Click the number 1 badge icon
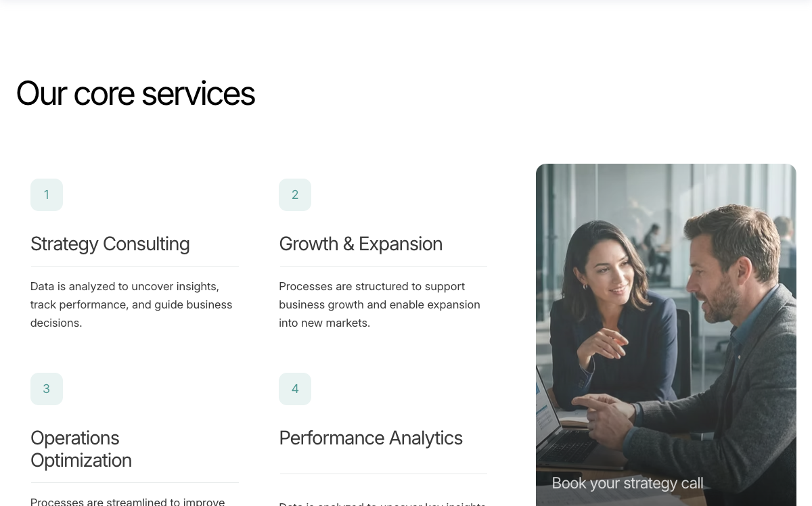This screenshot has height=506, width=812. (x=47, y=195)
